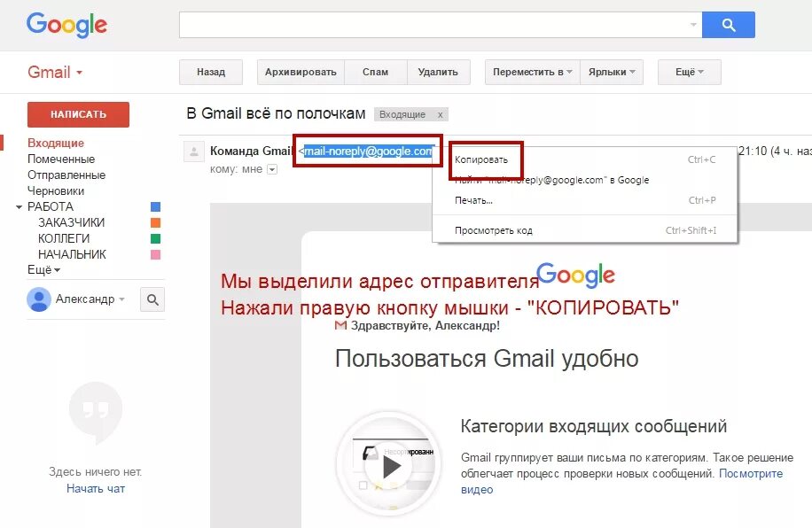Image resolution: width=812 pixels, height=528 pixels.
Task: Open the Отправленные folder
Action: (x=66, y=175)
